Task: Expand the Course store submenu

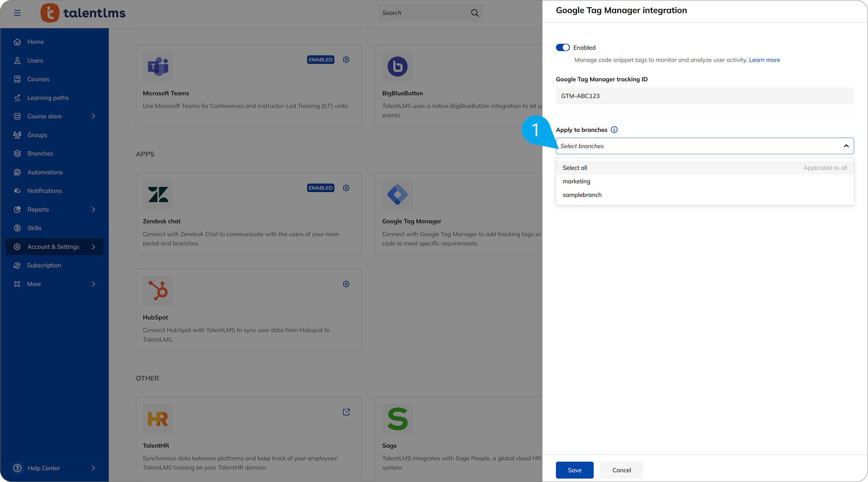Action: point(94,116)
